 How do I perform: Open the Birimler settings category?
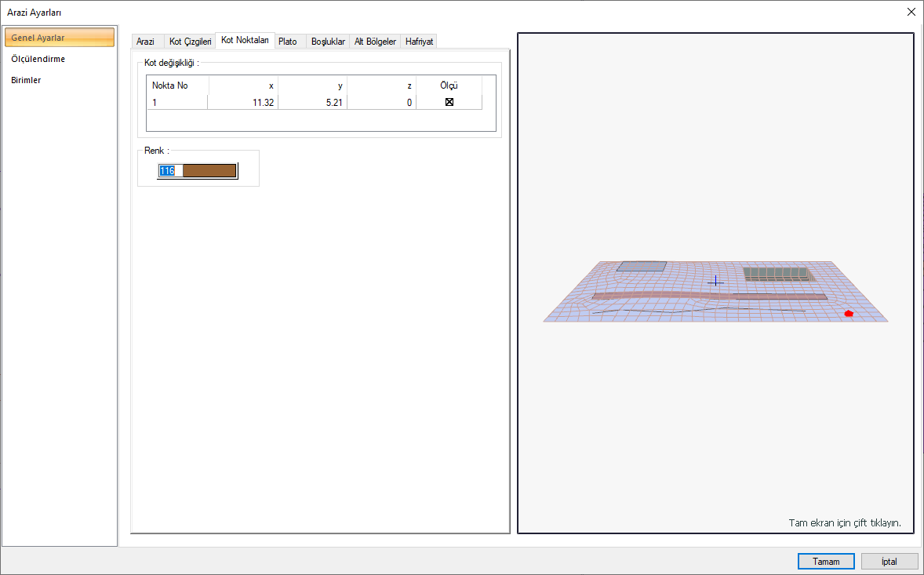[x=26, y=80]
